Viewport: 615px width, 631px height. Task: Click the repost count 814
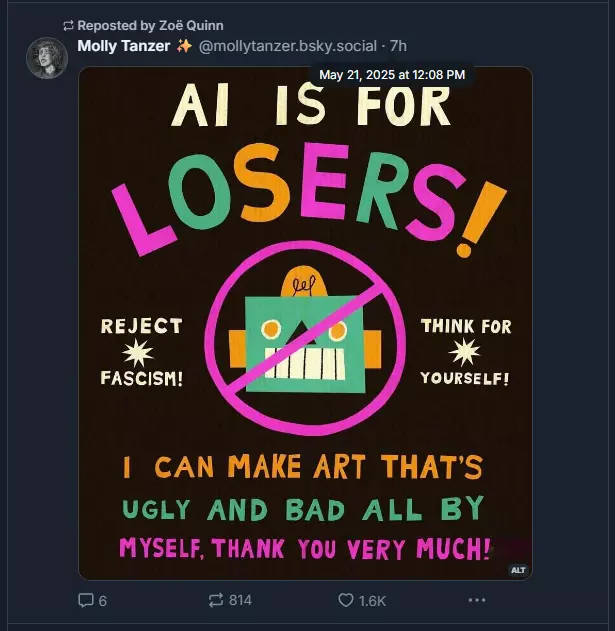click(240, 600)
